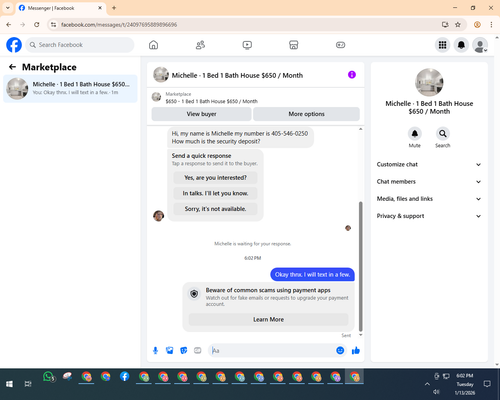Click the shield icon in scam warning

pyautogui.click(x=194, y=294)
